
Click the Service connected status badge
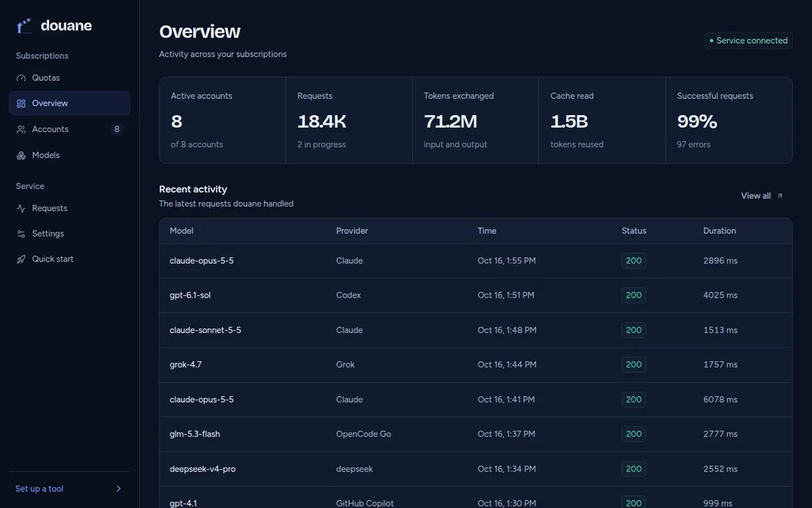(749, 40)
